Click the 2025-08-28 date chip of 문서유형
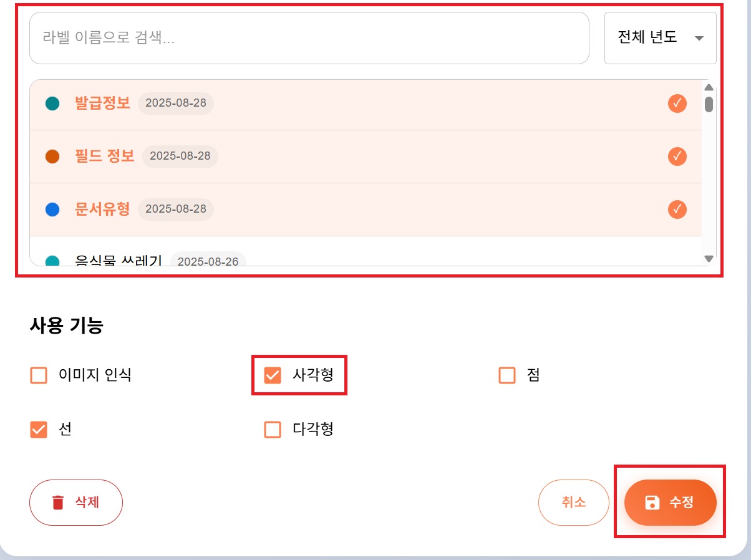The image size is (751, 560). coord(176,209)
